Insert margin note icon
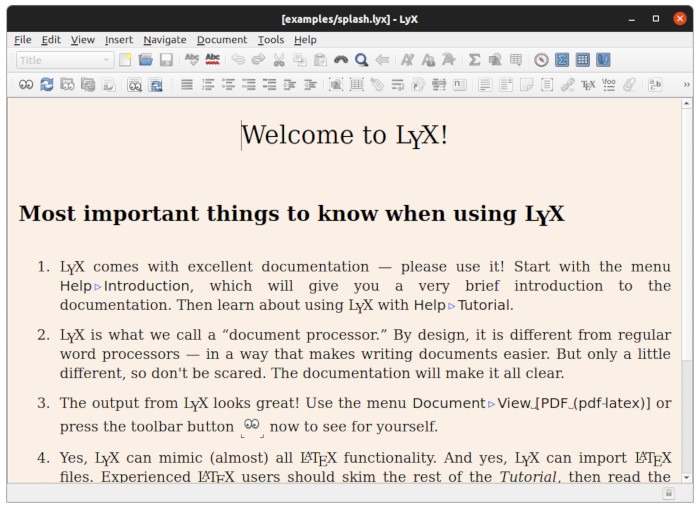 click(x=505, y=84)
